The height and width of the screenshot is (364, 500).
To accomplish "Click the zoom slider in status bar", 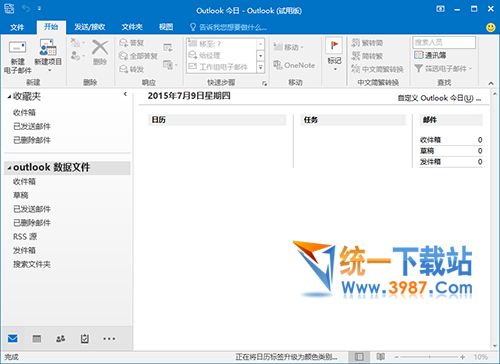I will coord(430,357).
